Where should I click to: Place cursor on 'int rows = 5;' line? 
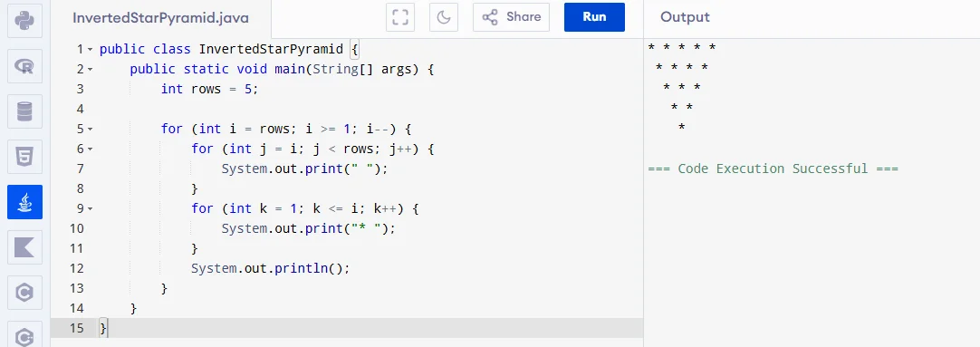(x=209, y=89)
